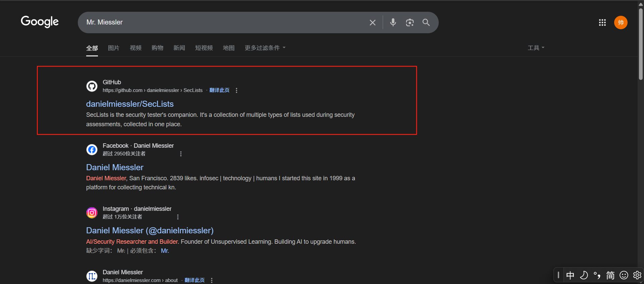Toggle IME half-moon width icon
This screenshot has width=644, height=284.
click(584, 275)
